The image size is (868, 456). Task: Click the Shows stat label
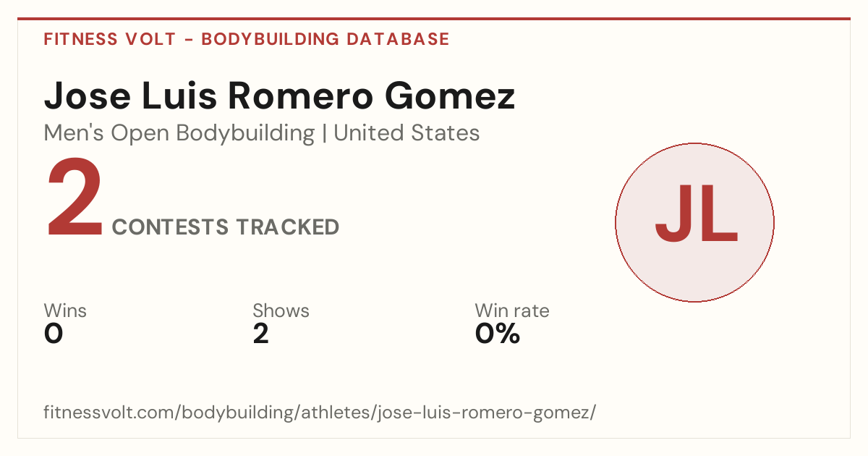pos(281,311)
